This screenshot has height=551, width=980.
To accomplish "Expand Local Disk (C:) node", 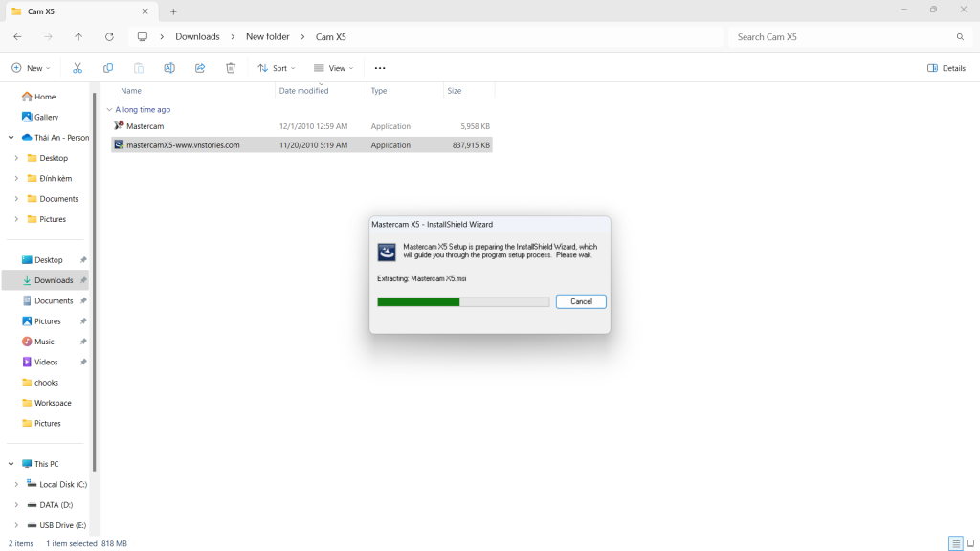I will tap(16, 484).
